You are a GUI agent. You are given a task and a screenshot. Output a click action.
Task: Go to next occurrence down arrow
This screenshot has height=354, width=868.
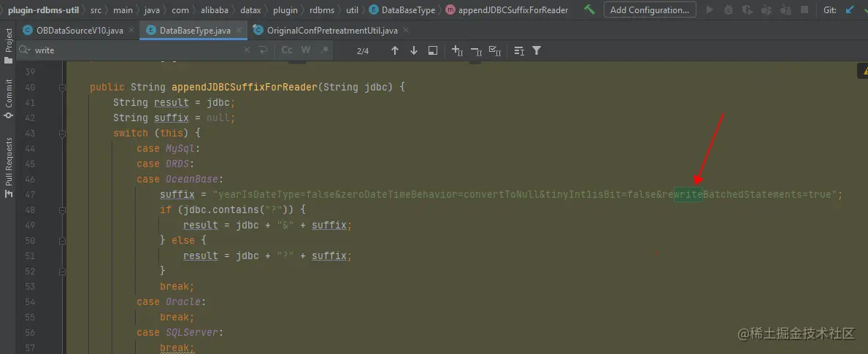click(x=413, y=50)
